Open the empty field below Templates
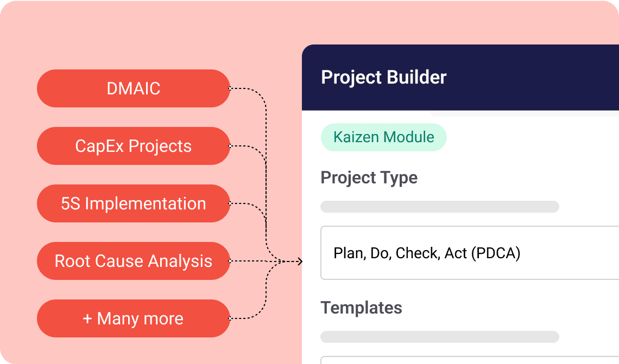This screenshot has width=619, height=364. (470, 360)
